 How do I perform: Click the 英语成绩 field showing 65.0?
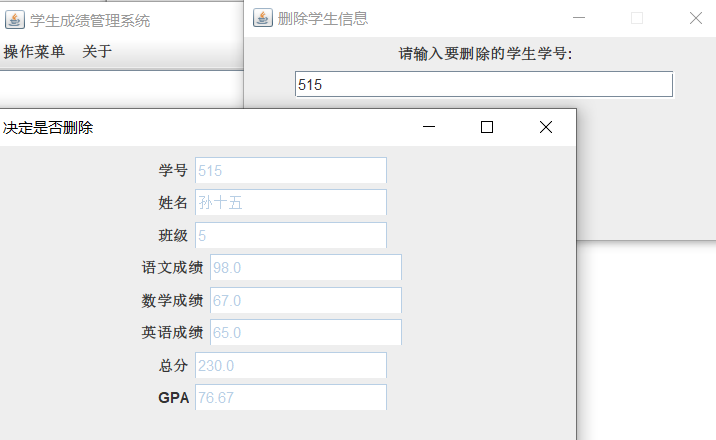306,332
